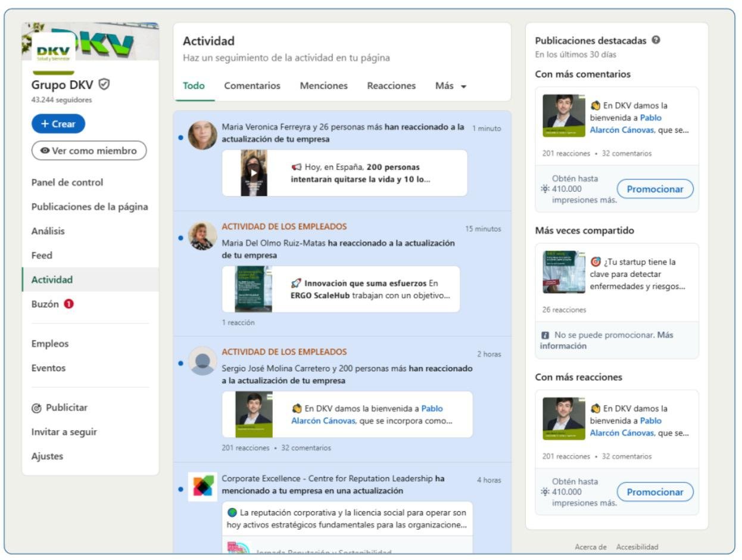Open the Crear button menu
The height and width of the screenshot is (560, 742).
pyautogui.click(x=58, y=124)
